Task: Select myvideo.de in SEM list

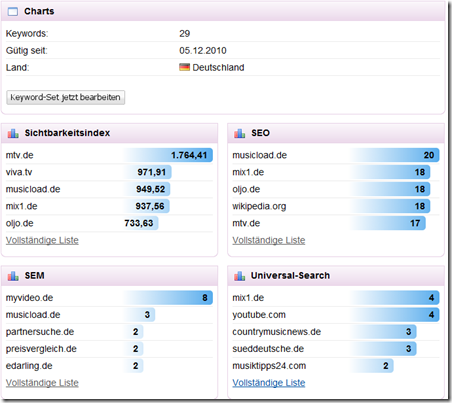Action: tap(29, 298)
